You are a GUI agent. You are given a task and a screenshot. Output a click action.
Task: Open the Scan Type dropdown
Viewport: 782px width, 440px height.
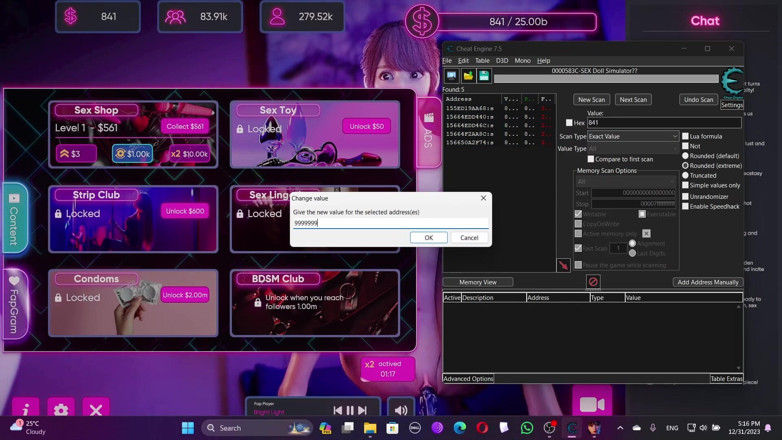point(633,136)
